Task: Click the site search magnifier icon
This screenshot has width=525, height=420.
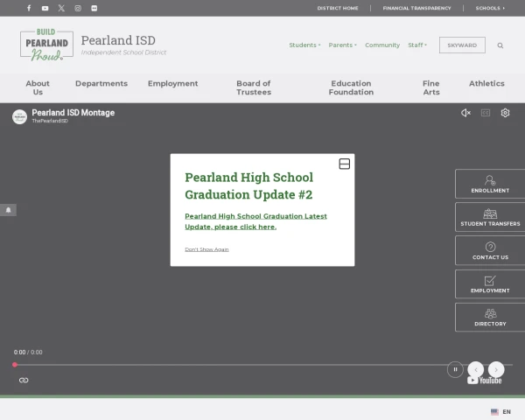Action: [x=500, y=45]
